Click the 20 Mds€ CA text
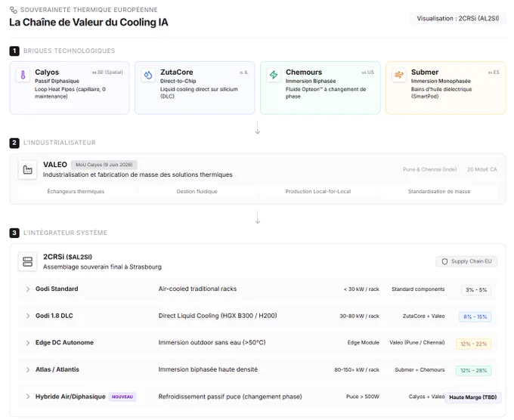 (x=482, y=169)
